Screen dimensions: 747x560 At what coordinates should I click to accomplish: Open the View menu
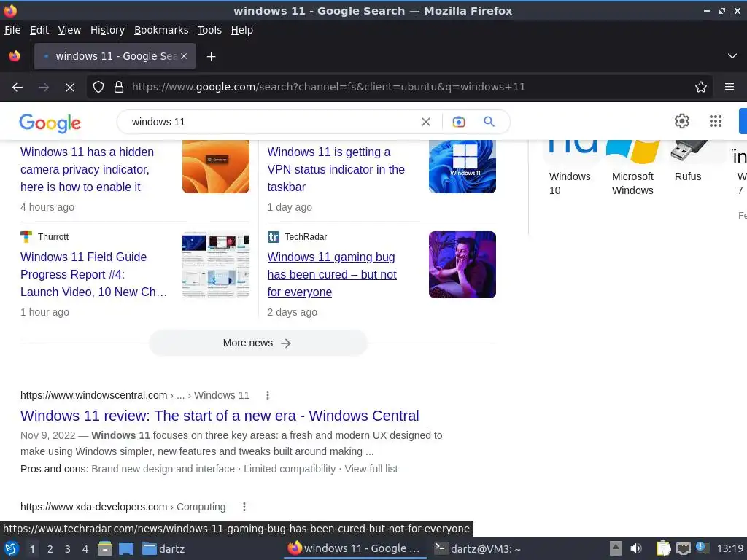click(x=69, y=30)
